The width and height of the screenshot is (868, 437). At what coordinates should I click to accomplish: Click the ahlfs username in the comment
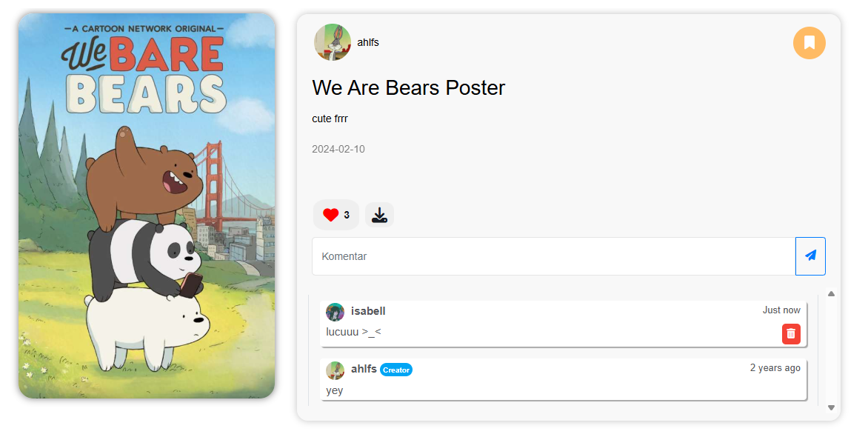pyautogui.click(x=364, y=369)
